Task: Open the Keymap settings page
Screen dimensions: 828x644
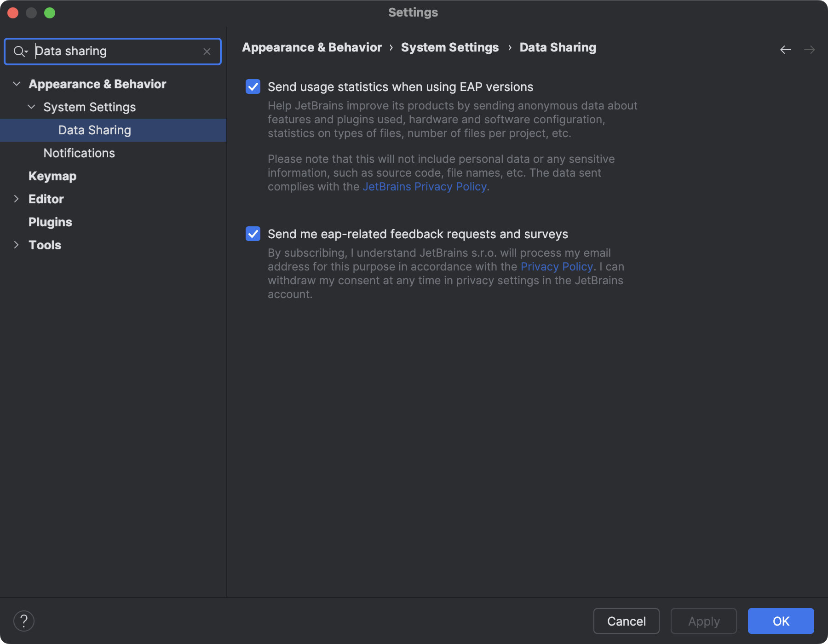Action: 52,176
